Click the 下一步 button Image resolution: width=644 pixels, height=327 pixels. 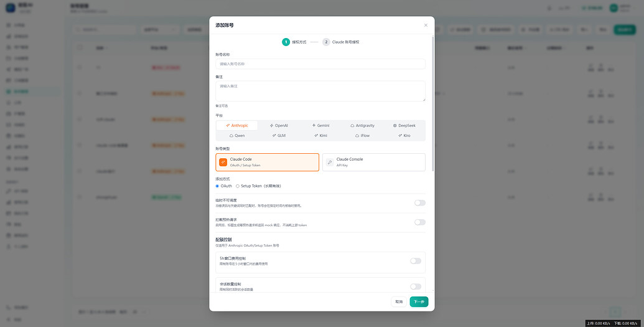[x=419, y=301]
